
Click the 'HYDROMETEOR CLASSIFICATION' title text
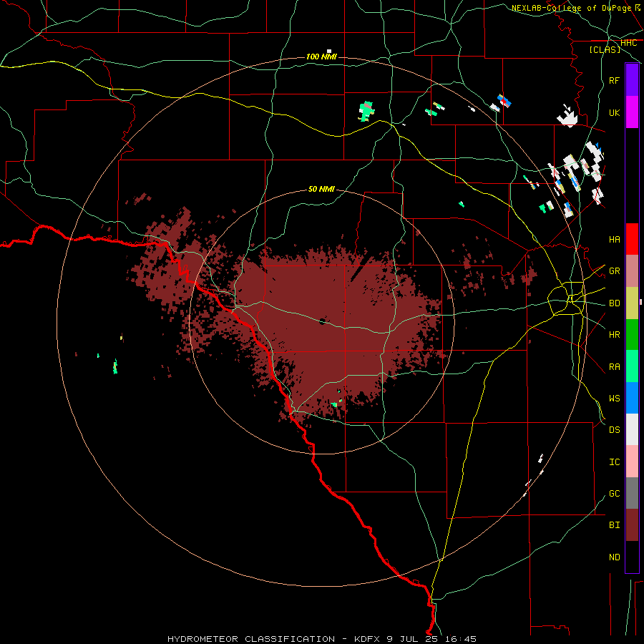coord(251,639)
